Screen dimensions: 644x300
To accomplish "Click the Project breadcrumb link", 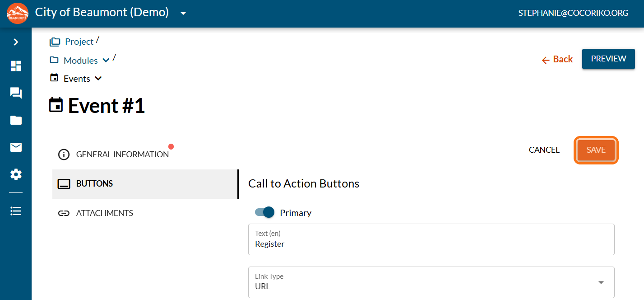I will coord(79,42).
